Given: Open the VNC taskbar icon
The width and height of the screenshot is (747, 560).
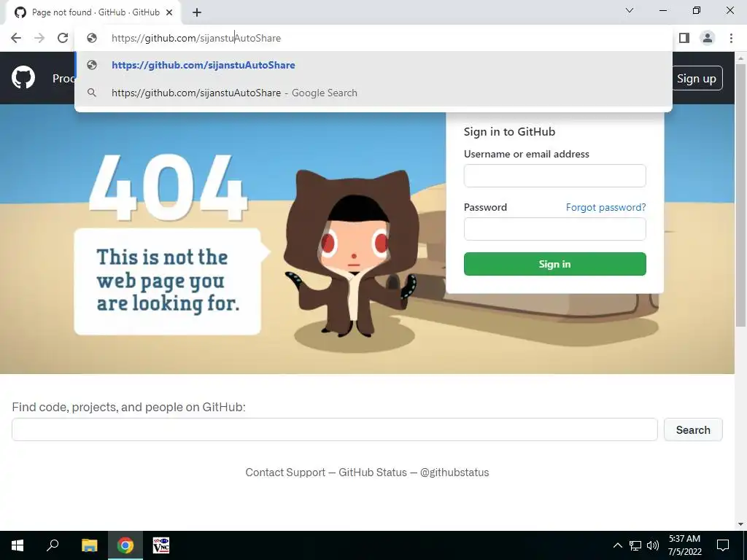Looking at the screenshot, I should pyautogui.click(x=161, y=545).
